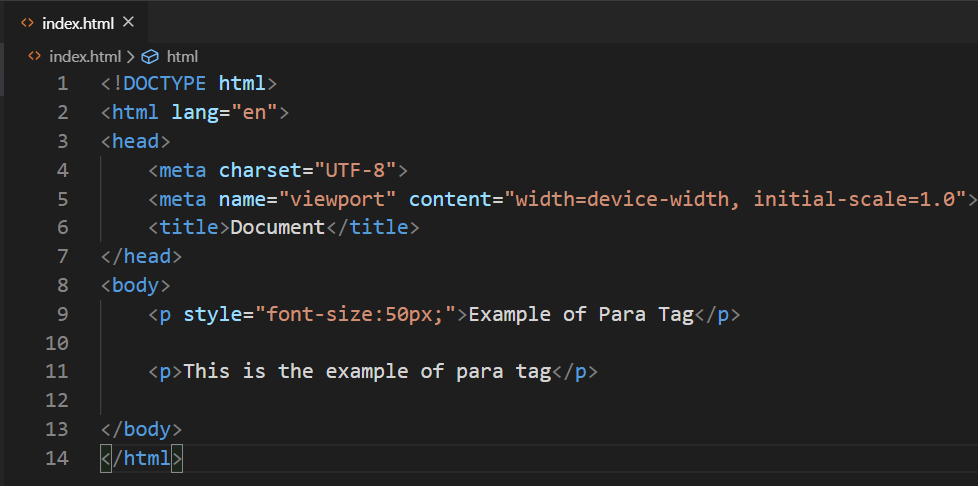978x486 pixels.
Task: Click the html symbol cube icon in breadcrumbs
Action: coord(151,57)
